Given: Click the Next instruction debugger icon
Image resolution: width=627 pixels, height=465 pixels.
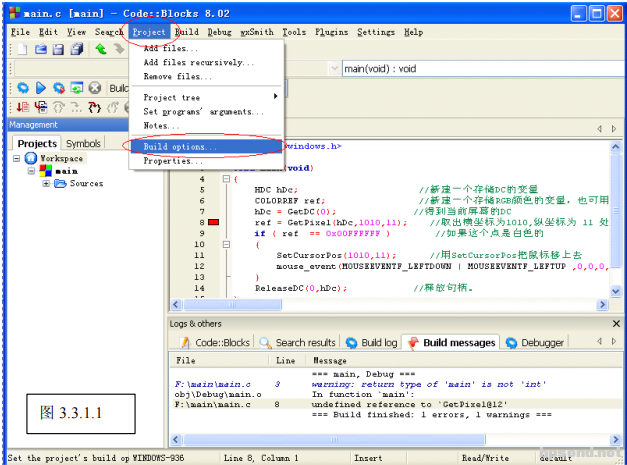Looking at the screenshot, I should point(76,107).
